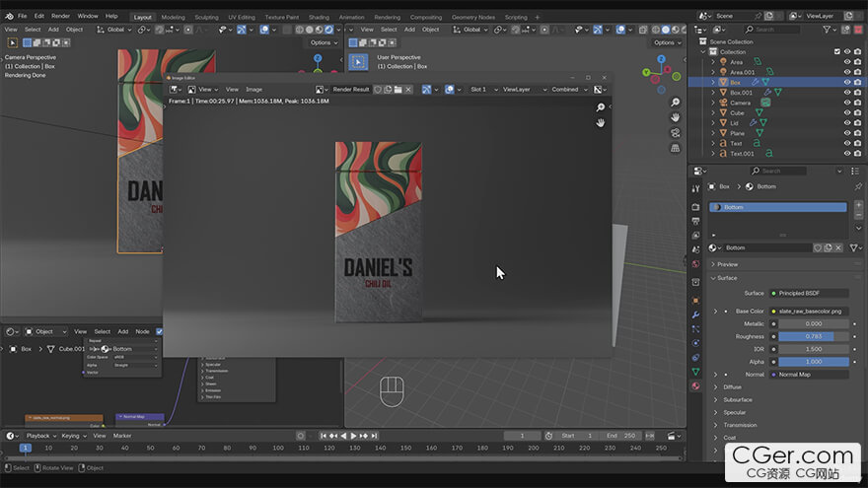Open the Object properties tab
The width and height of the screenshot is (868, 488).
695,301
